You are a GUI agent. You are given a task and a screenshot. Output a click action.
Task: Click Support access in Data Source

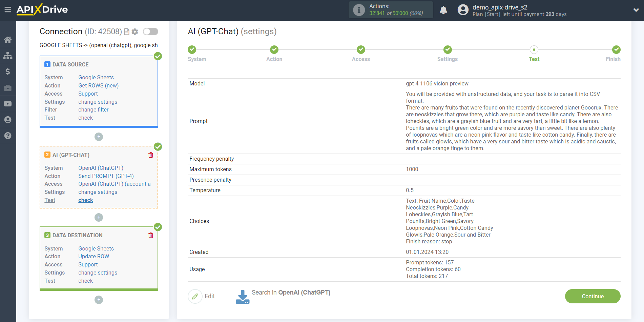(x=88, y=94)
